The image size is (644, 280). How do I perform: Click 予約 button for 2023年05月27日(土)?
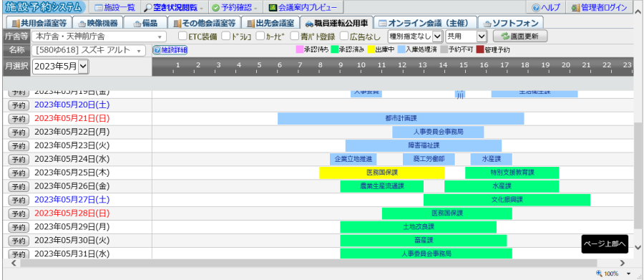19,201
